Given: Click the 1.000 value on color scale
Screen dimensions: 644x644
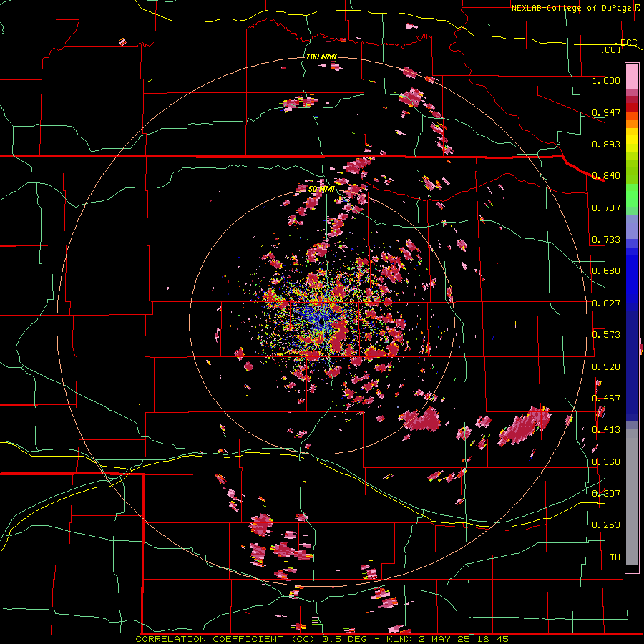Looking at the screenshot, I should coord(606,81).
